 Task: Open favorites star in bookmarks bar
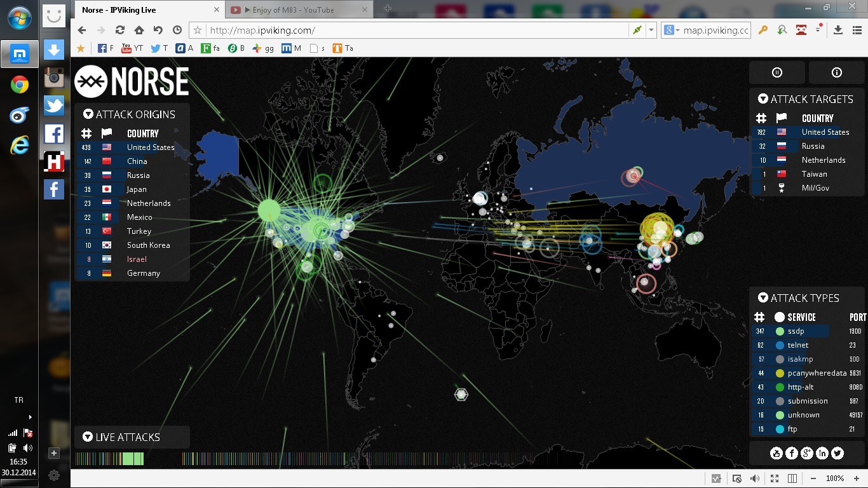[81, 48]
